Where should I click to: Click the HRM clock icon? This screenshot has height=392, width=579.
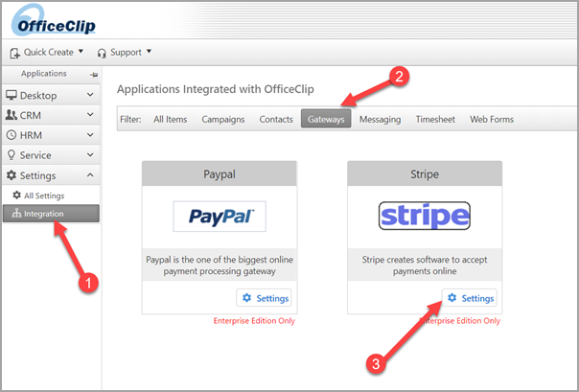click(x=12, y=135)
